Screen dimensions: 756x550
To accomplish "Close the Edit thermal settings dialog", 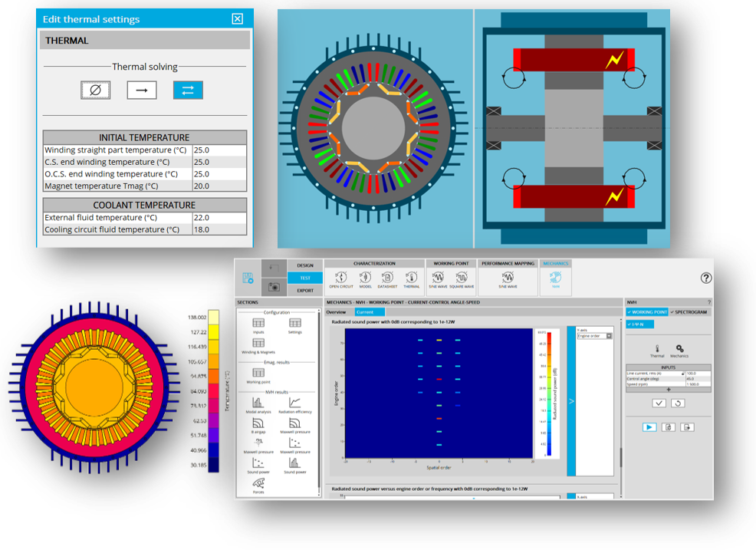I will point(237,19).
